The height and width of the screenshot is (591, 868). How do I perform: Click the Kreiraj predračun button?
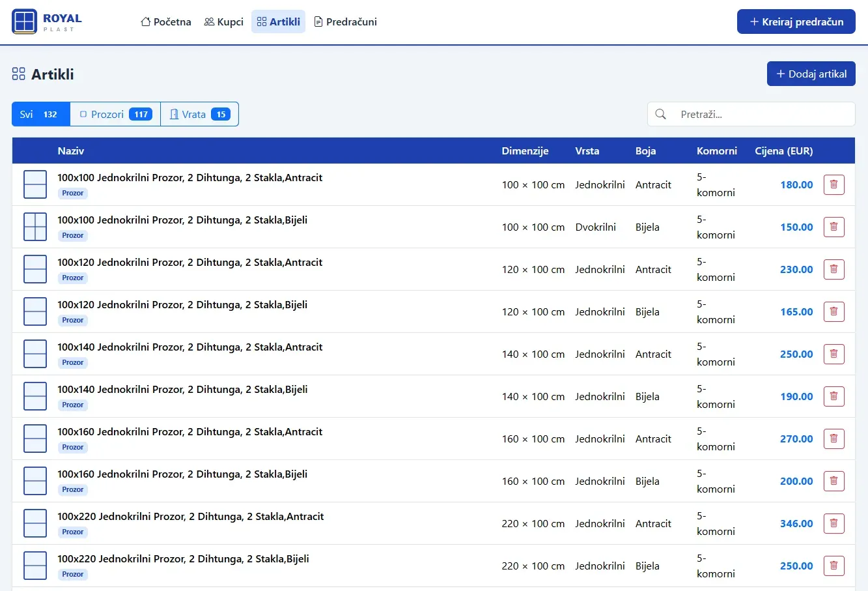coord(796,22)
